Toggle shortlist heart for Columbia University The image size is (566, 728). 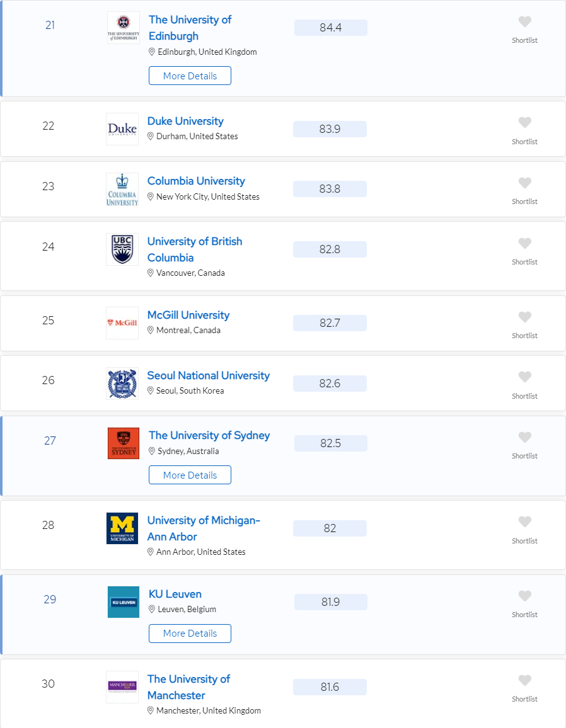pos(524,183)
